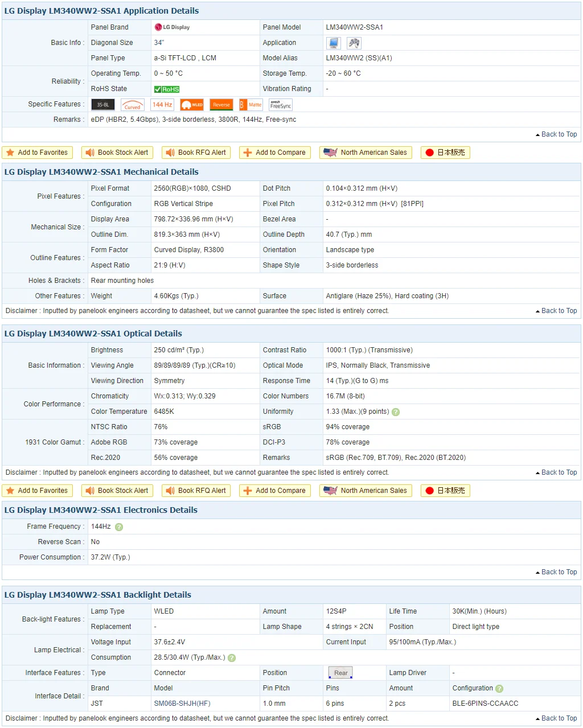Click the Application Details section heading
This screenshot has width=583, height=728.
(x=102, y=11)
